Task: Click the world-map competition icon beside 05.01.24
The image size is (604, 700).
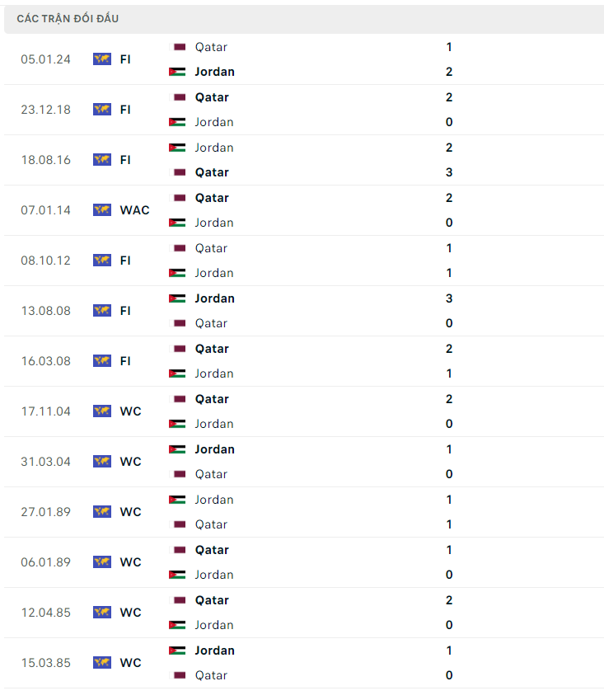Action: pyautogui.click(x=101, y=59)
